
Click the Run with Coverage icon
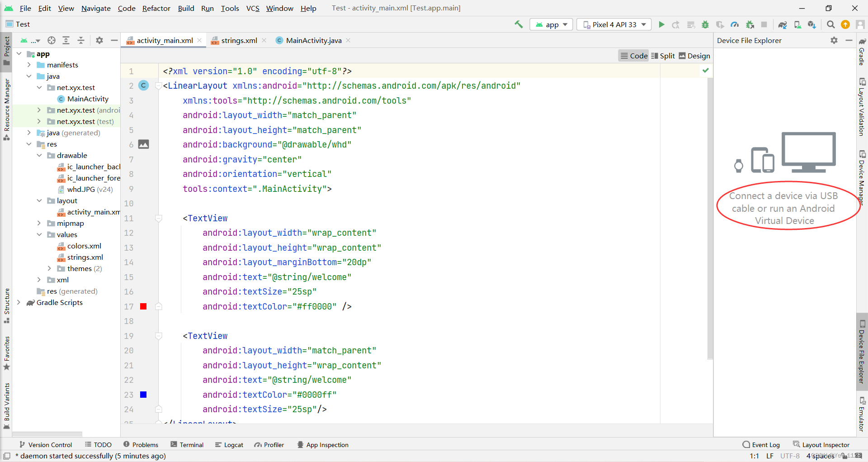coord(720,24)
